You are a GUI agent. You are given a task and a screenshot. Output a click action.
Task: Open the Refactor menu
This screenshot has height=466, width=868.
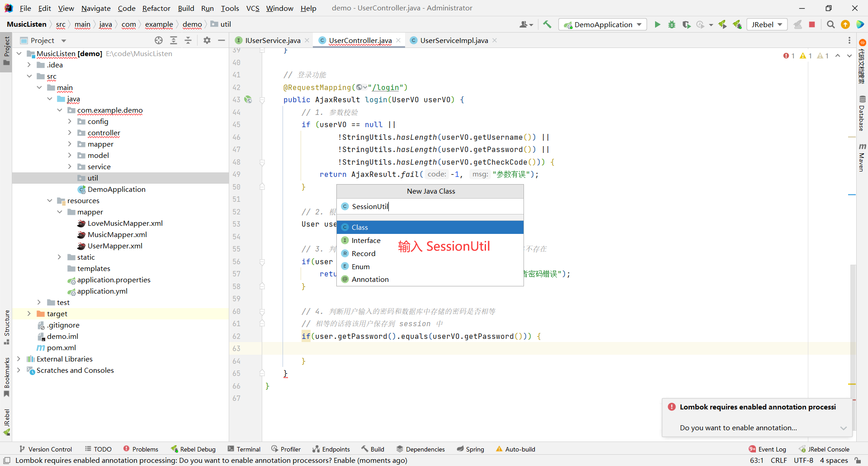156,8
